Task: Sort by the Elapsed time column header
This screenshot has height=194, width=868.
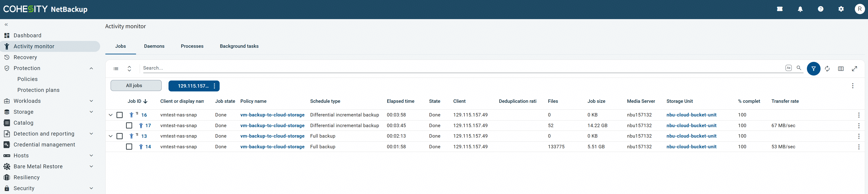Action: tap(401, 101)
